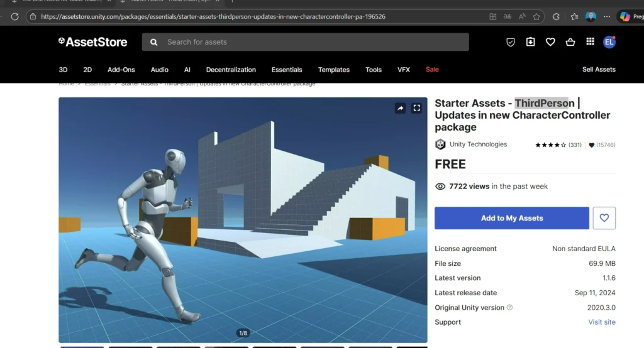
Task: Click the shield privacy icon in header
Action: tap(511, 42)
